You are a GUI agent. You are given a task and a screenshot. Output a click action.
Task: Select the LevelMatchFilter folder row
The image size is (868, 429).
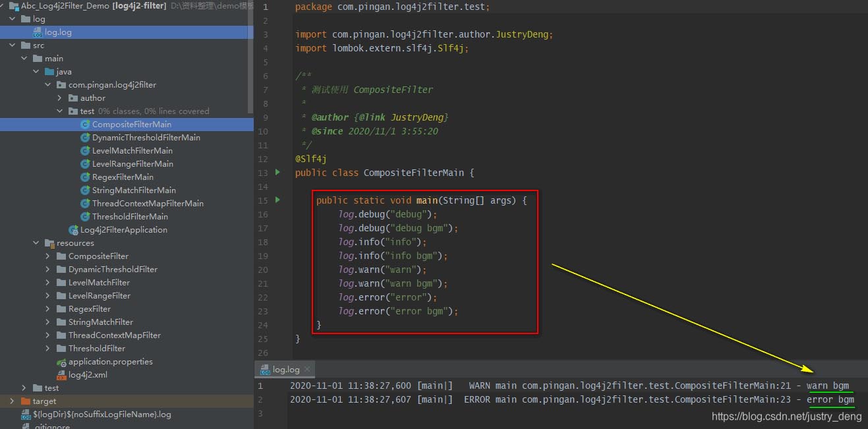[x=127, y=283]
